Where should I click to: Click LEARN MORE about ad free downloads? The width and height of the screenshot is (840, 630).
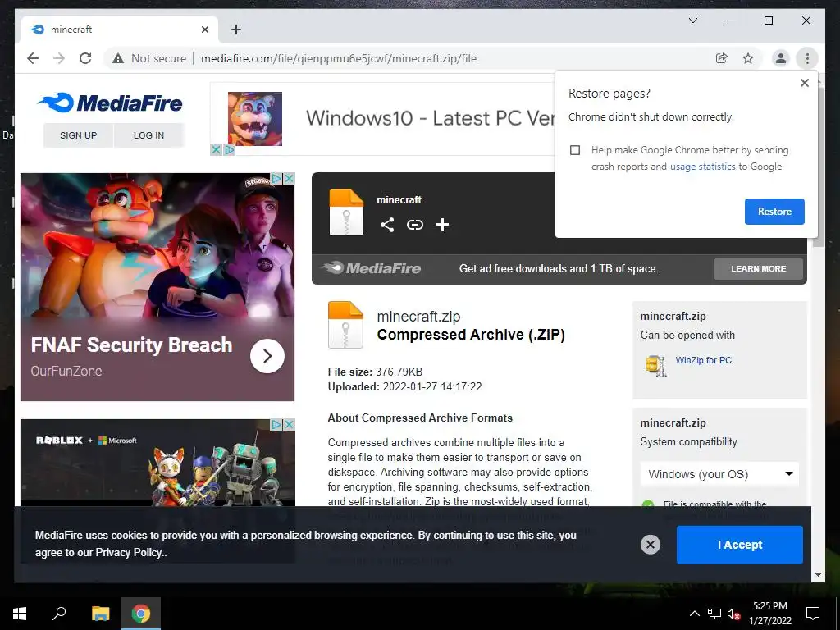758,269
